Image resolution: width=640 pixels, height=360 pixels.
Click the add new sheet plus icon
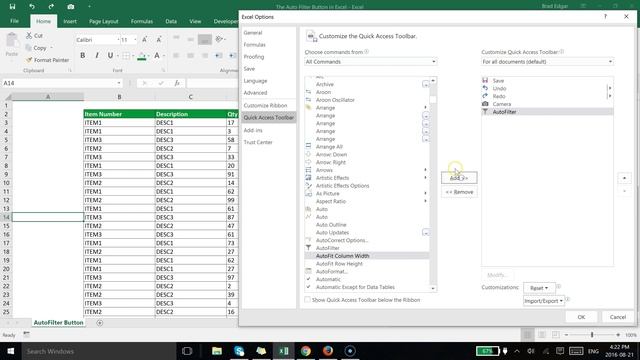(x=100, y=322)
